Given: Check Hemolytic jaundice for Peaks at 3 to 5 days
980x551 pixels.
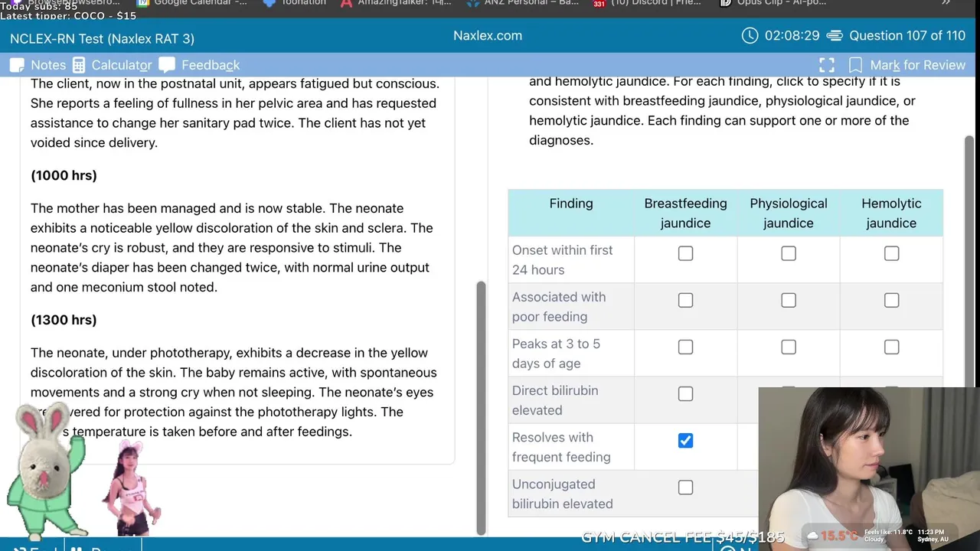Looking at the screenshot, I should point(891,347).
